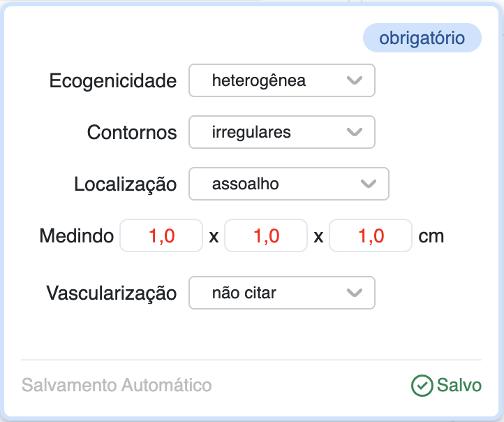Click the green Salvo checkmark icon

tap(422, 385)
